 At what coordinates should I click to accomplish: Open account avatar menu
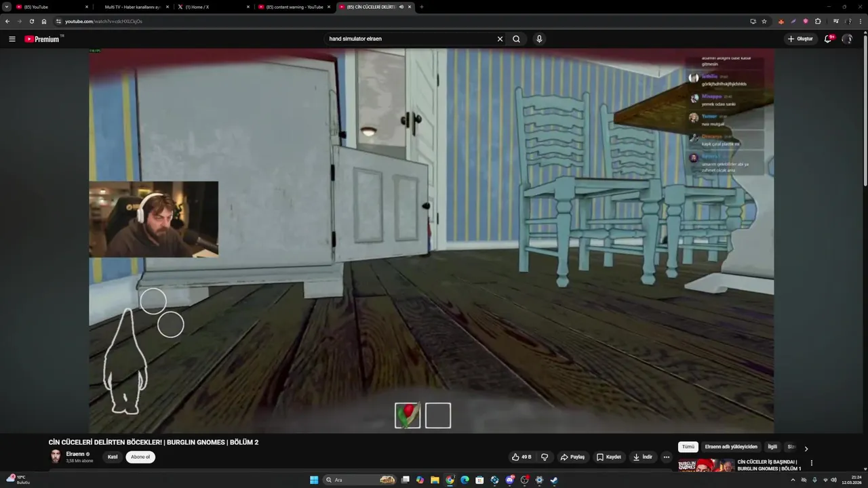(x=847, y=39)
